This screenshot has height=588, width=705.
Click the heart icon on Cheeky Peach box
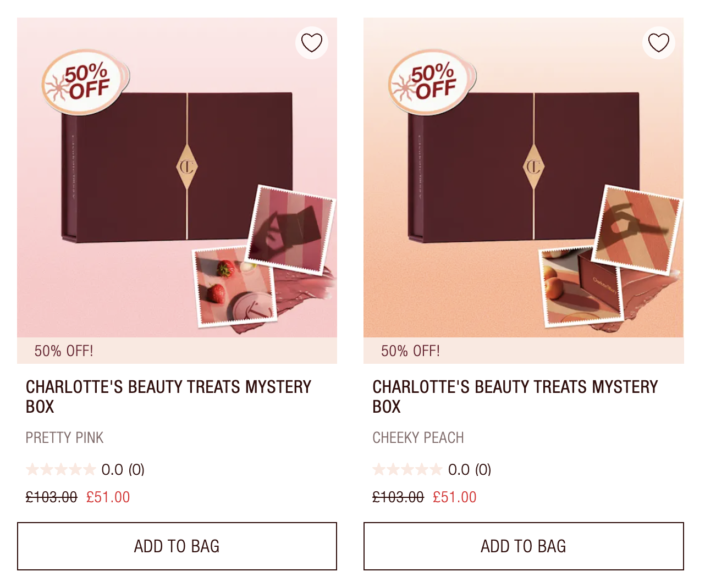(x=658, y=42)
